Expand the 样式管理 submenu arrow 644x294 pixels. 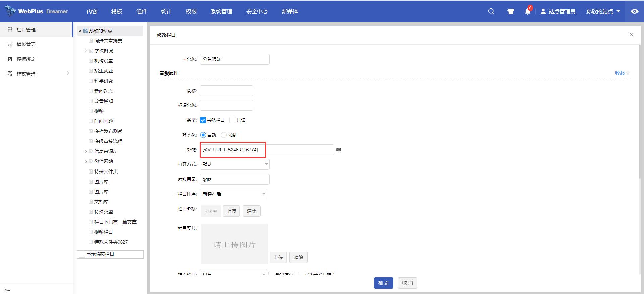[68, 73]
